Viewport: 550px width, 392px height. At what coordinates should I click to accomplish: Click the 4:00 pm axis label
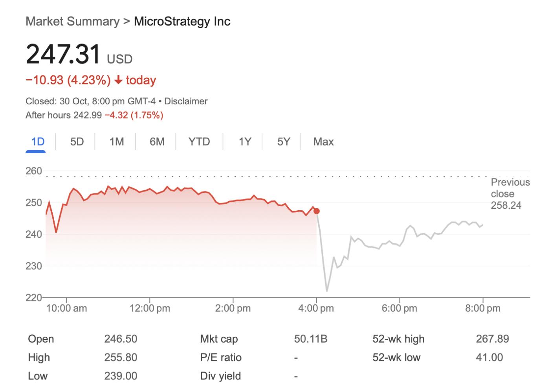click(316, 308)
